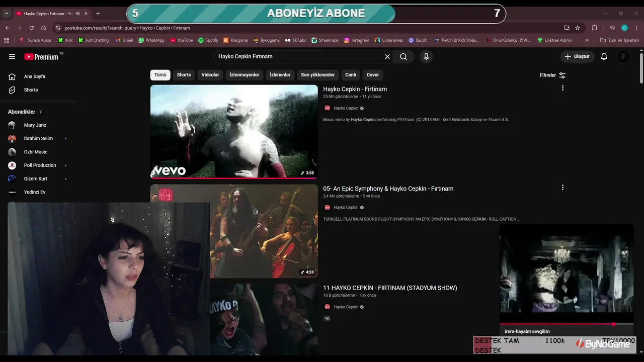Expand the Abonelikler section chevron
The image size is (644, 362).
41,112
